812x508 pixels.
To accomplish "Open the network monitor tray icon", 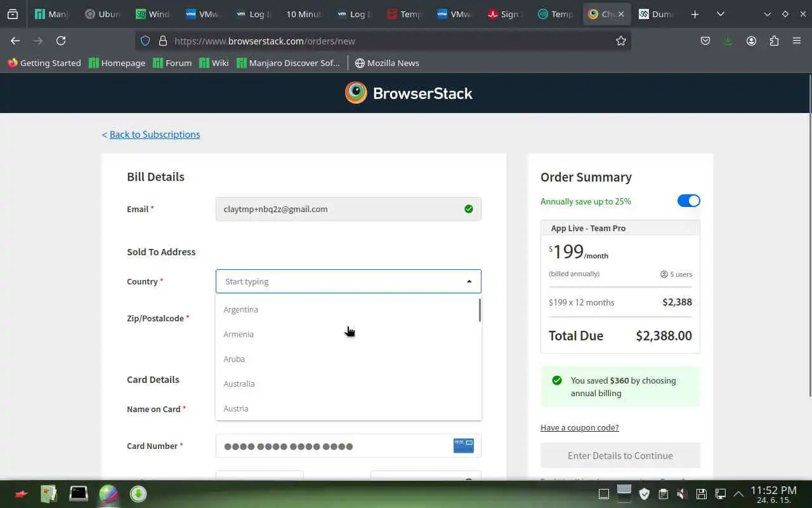I will [721, 494].
